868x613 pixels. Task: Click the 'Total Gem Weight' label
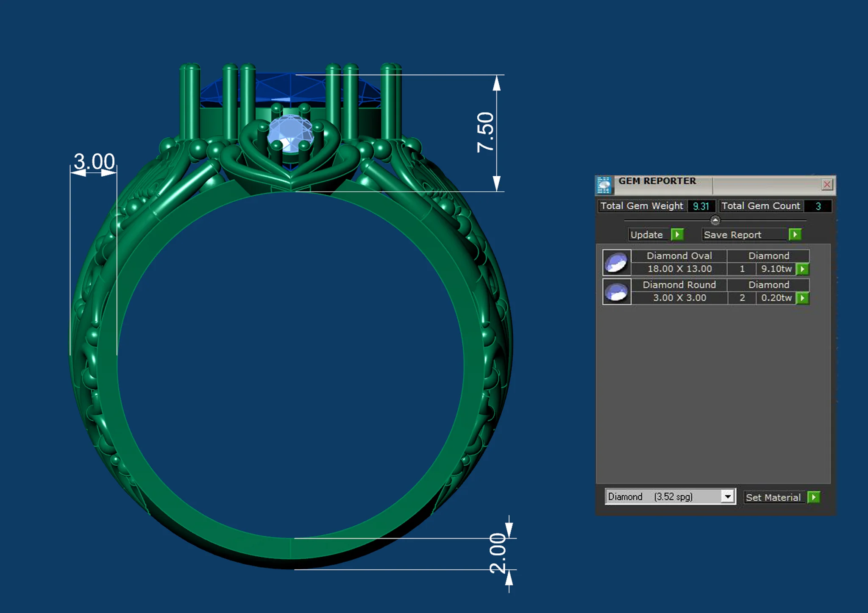[x=642, y=206]
